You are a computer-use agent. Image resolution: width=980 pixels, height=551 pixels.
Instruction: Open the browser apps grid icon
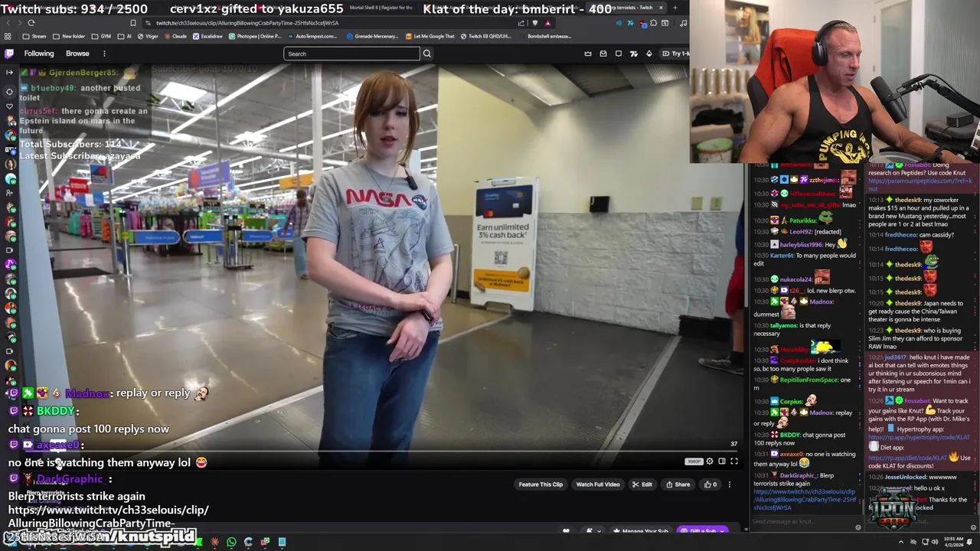8,36
